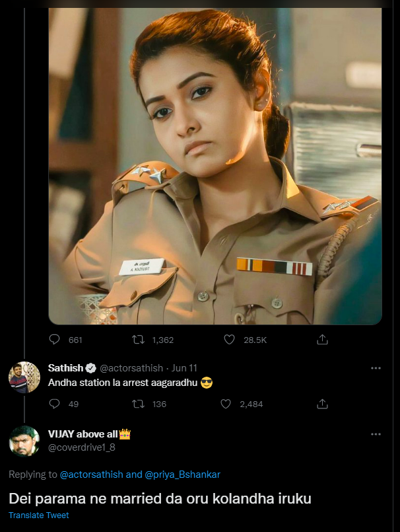Like Sathish's tweet with the heart icon

(228, 404)
